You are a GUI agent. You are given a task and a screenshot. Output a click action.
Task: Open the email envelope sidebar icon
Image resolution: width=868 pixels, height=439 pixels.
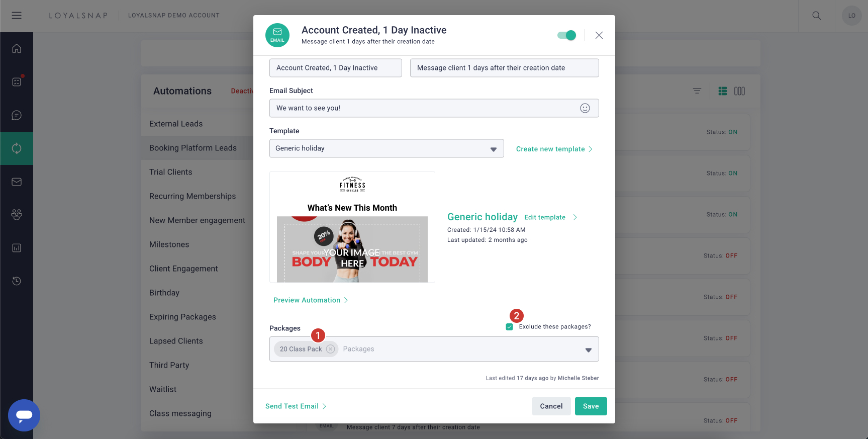(x=17, y=182)
